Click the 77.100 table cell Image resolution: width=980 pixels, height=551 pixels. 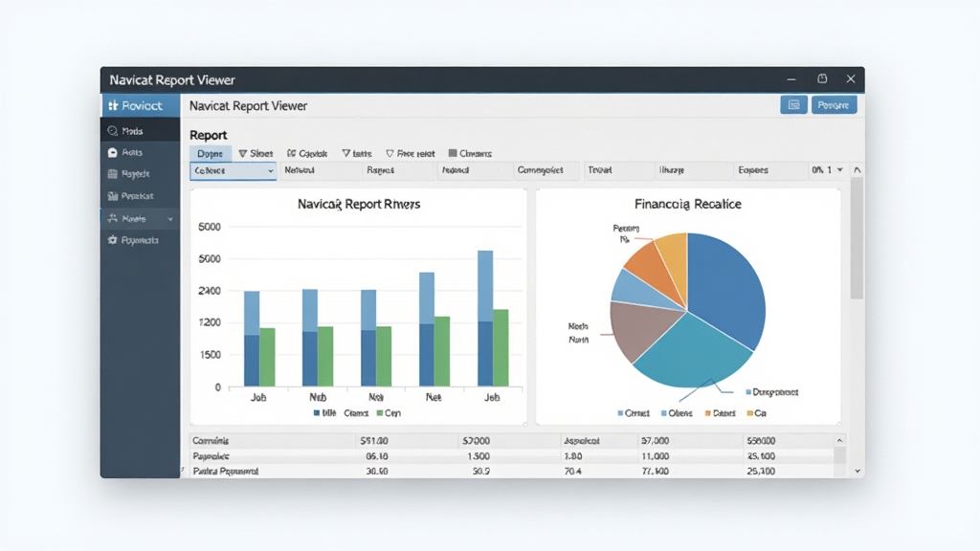click(x=655, y=471)
